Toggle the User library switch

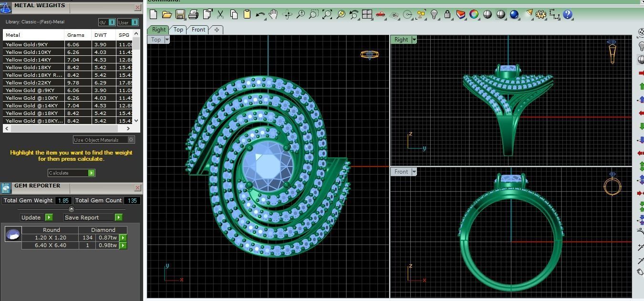tap(128, 22)
